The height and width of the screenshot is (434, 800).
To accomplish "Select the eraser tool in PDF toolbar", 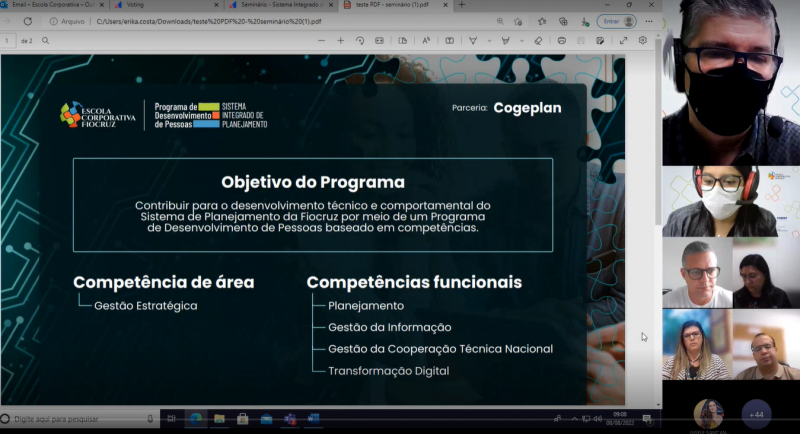I will tap(538, 41).
